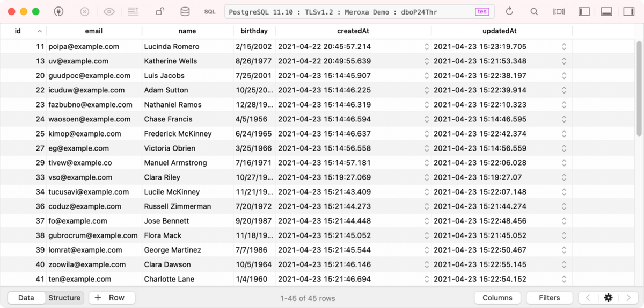Open the database list cylinder icon
Viewport: 644px width, 308px height.
point(185,11)
